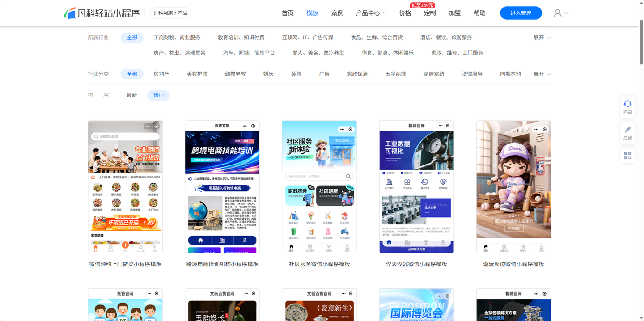
Task: Filter by 教育培训、知识付费 industry
Action: click(241, 38)
